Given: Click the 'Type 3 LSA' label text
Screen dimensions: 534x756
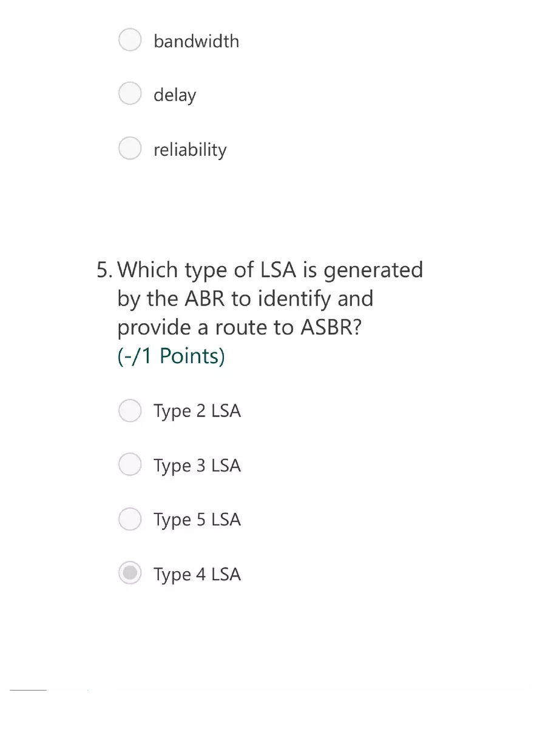Looking at the screenshot, I should click(197, 466).
